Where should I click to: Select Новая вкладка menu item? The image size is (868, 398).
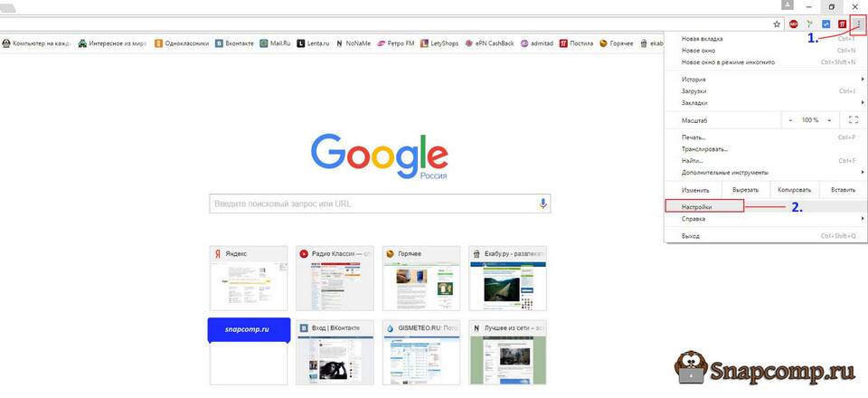click(766, 39)
